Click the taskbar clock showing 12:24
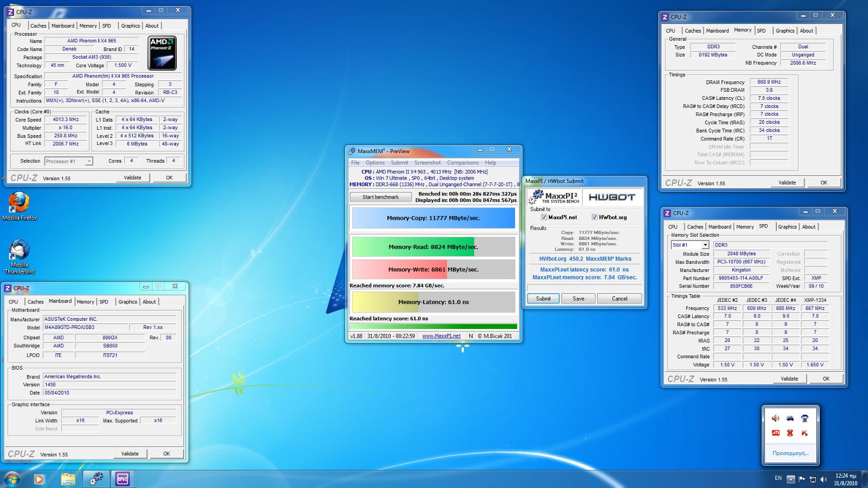The height and width of the screenshot is (488, 868). 845,479
